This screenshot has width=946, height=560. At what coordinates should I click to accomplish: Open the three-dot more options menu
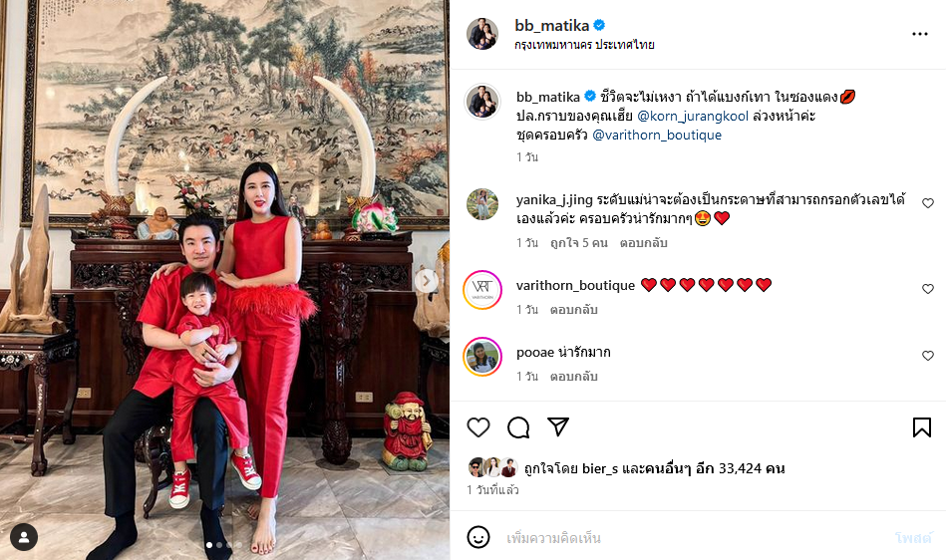coord(919,34)
